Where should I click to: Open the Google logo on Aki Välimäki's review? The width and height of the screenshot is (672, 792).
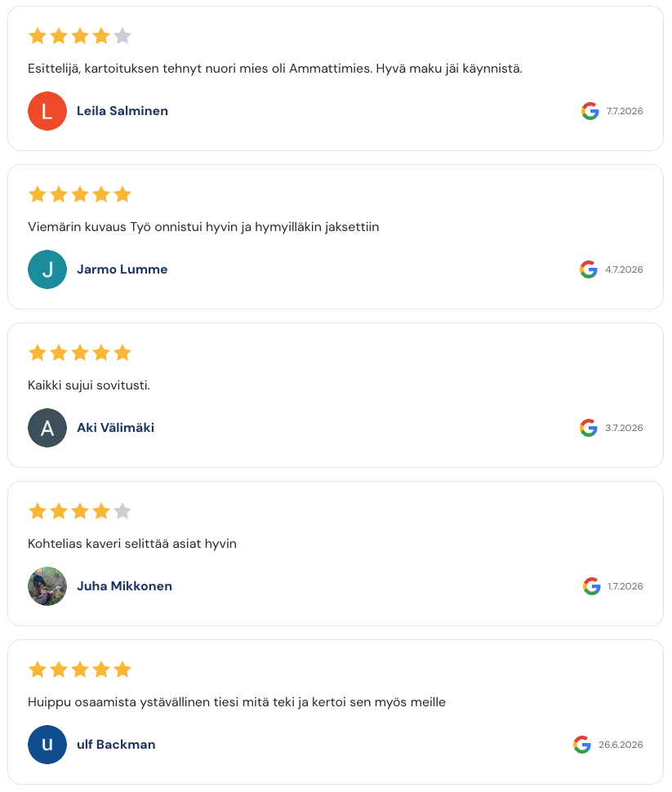[x=589, y=428]
